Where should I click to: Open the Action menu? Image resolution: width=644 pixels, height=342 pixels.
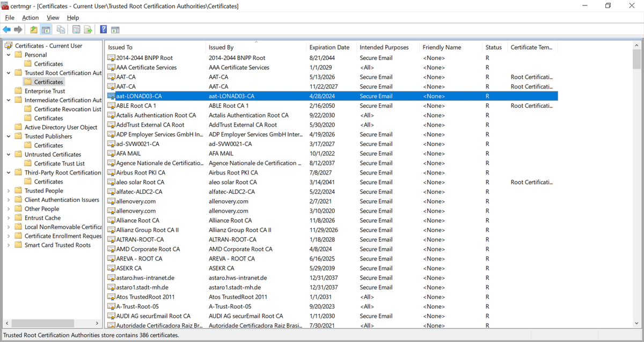(31, 18)
